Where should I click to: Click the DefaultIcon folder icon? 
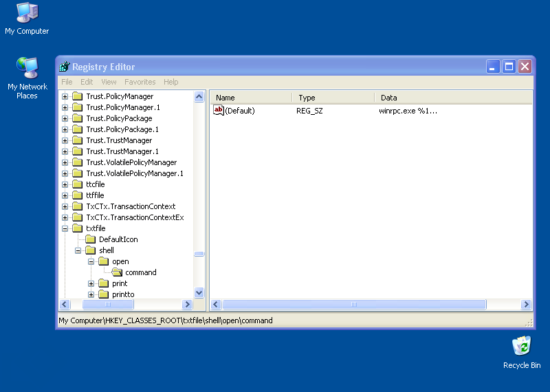90,239
